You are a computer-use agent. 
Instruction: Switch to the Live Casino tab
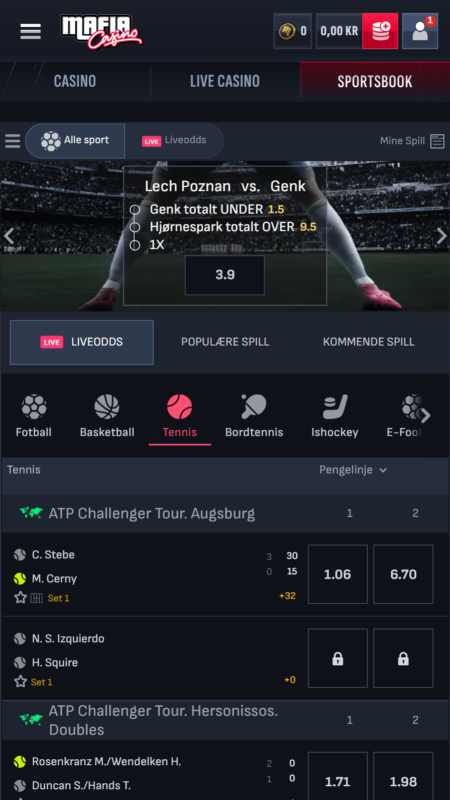pos(225,81)
